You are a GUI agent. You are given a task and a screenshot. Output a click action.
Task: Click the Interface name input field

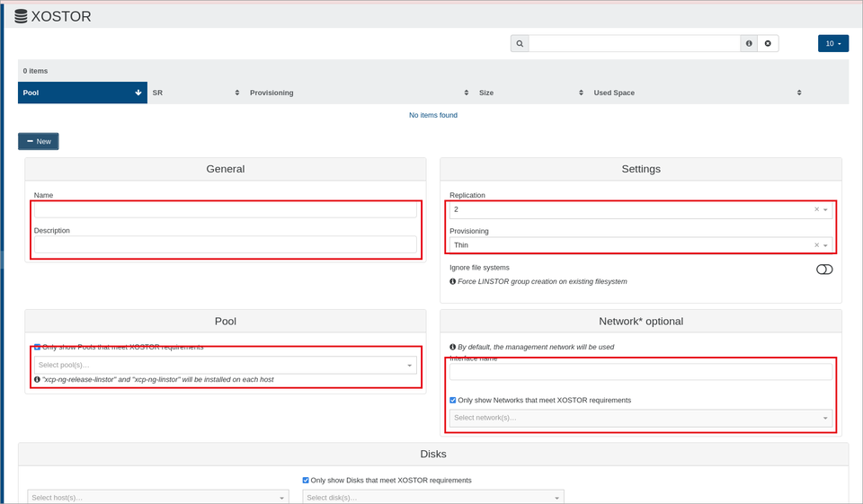click(x=641, y=372)
